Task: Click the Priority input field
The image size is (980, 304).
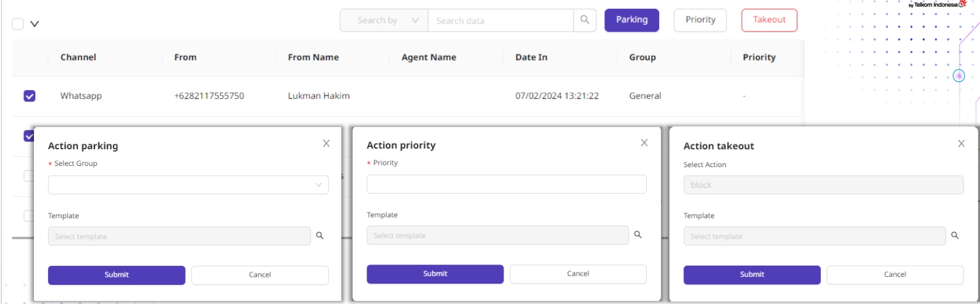Action: click(506, 184)
